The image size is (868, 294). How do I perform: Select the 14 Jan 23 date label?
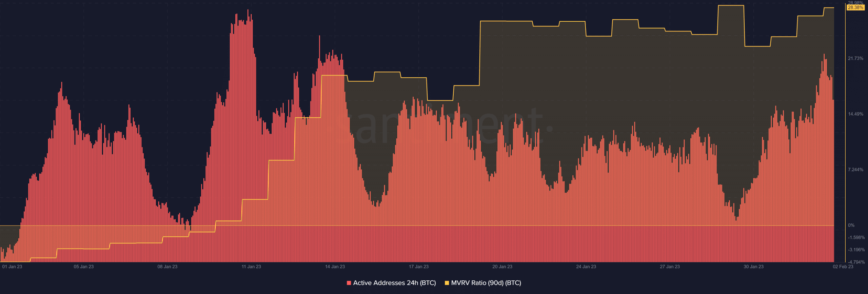pos(335,267)
